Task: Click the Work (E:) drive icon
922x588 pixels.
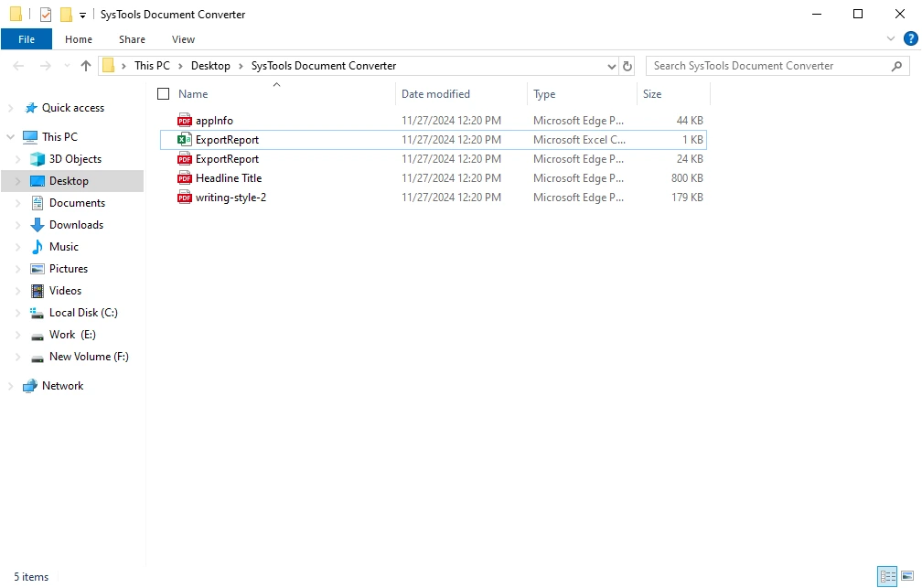Action: point(38,337)
